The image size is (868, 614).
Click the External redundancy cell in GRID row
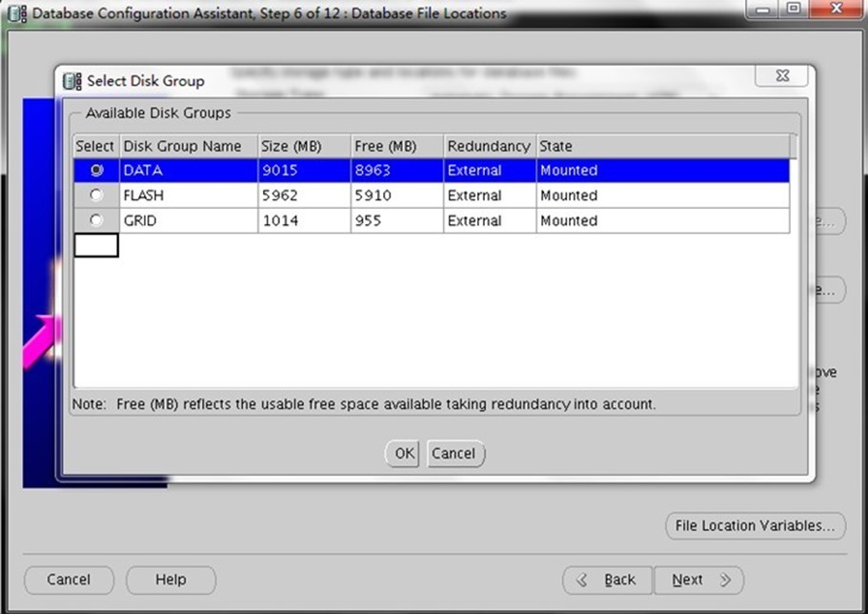(490, 220)
